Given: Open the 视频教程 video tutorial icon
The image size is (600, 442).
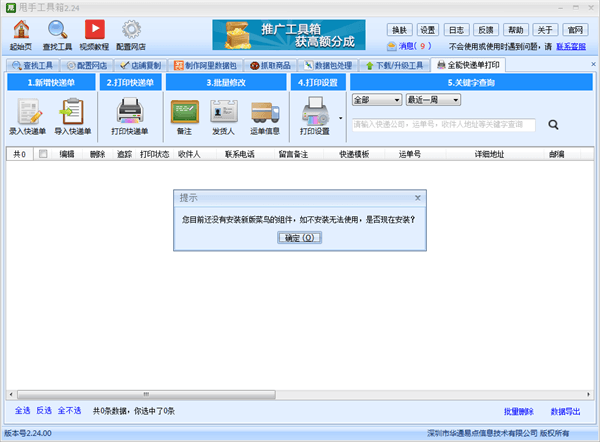Looking at the screenshot, I should (x=95, y=31).
